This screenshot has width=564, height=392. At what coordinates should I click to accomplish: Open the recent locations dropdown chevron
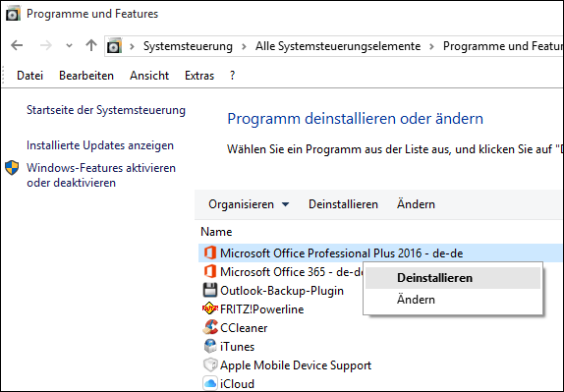point(69,45)
